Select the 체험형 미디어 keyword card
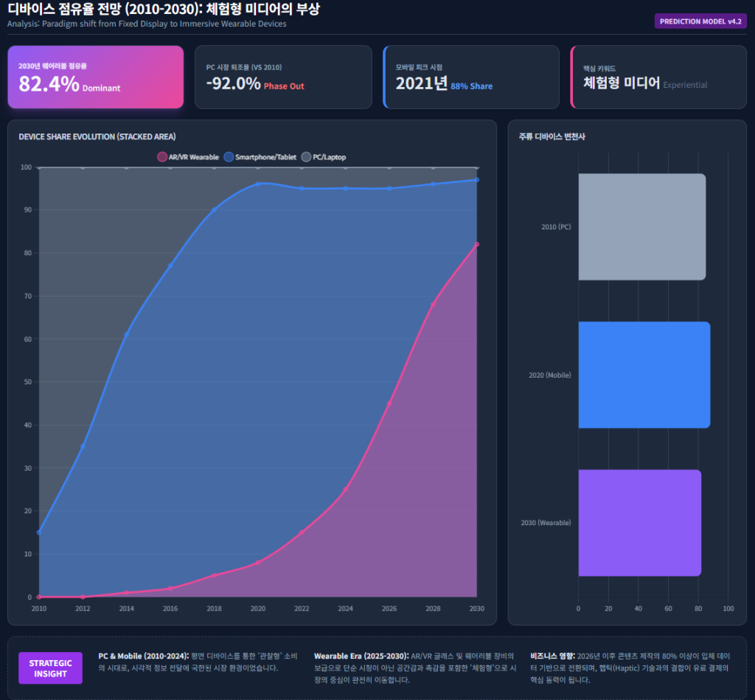This screenshot has width=755, height=700. [658, 77]
